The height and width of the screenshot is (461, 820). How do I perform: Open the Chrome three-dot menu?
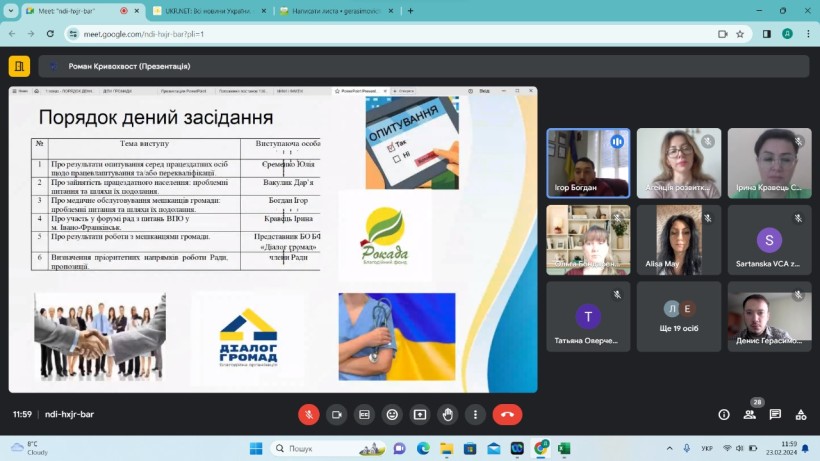coord(808,34)
